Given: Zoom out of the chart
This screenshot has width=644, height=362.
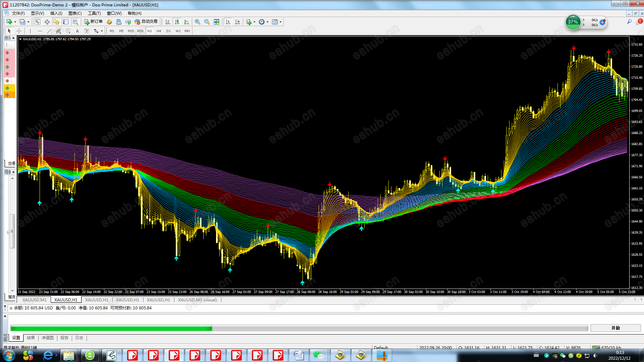Looking at the screenshot, I should click(x=207, y=22).
